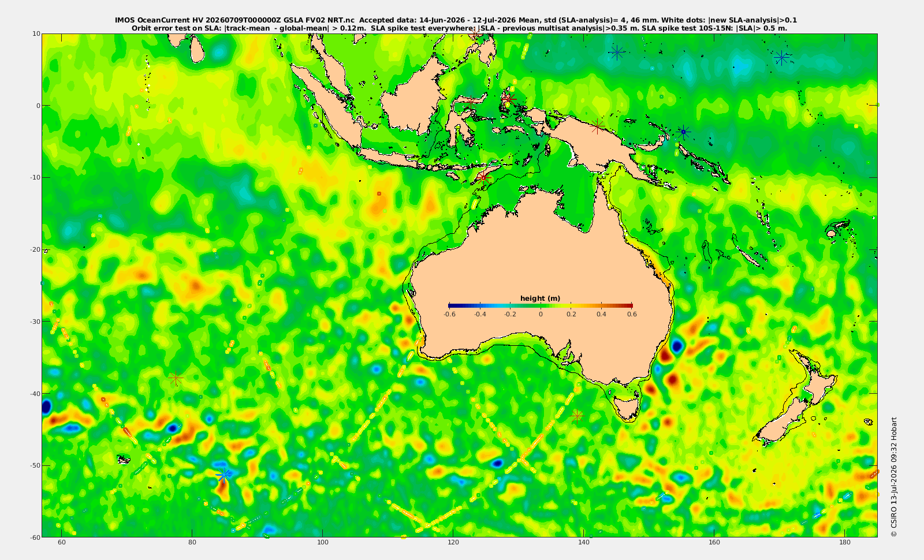Select the blue asterisk near 145E 7N

[x=617, y=53]
